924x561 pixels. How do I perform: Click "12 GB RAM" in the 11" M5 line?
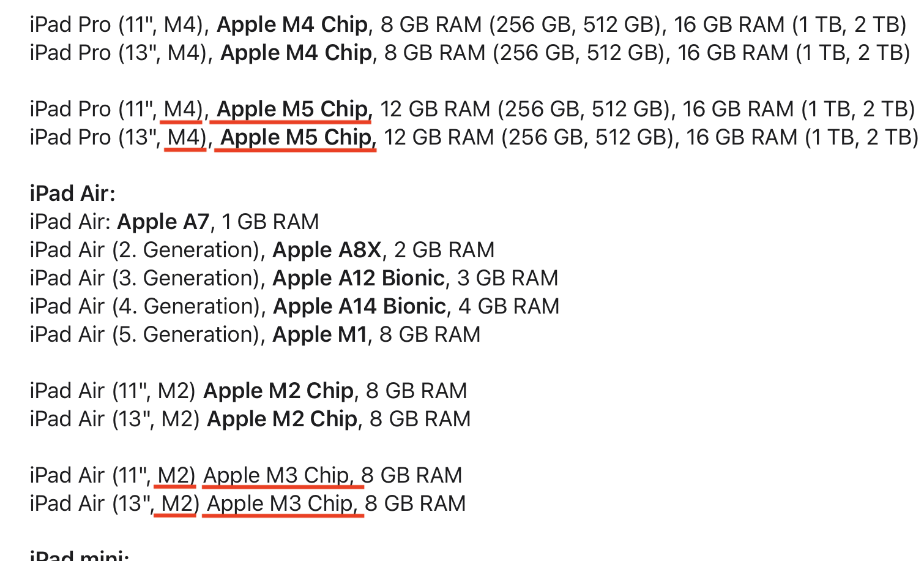(435, 109)
